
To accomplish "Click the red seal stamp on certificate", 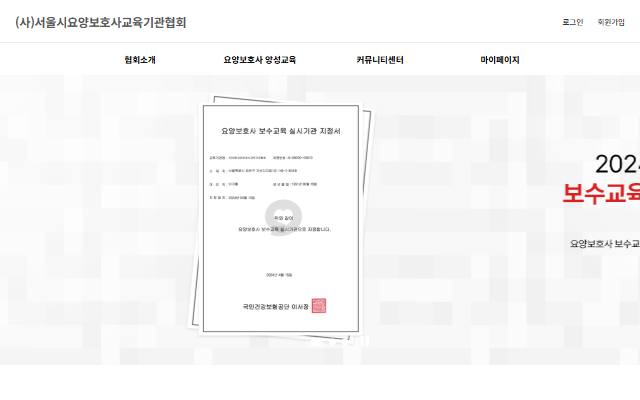I will 319,306.
